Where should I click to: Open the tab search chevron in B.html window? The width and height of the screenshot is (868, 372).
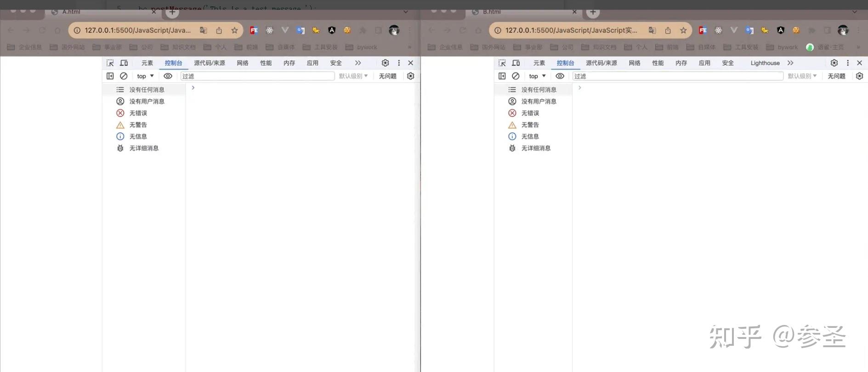[855, 12]
